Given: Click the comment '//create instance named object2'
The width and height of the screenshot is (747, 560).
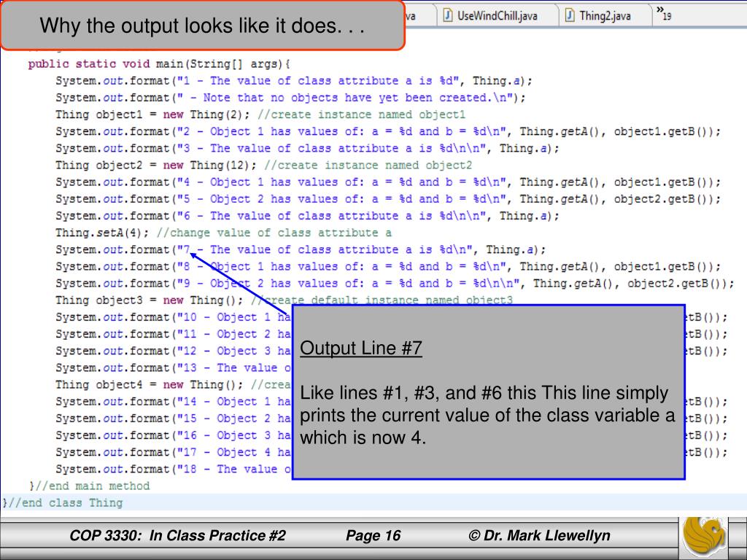Looking at the screenshot, I should pos(368,166).
